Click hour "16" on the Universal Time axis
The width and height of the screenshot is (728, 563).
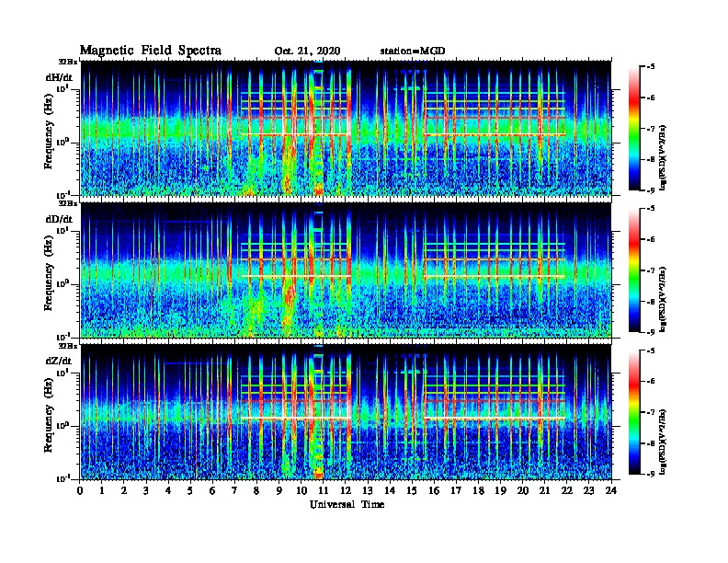pyautogui.click(x=434, y=490)
